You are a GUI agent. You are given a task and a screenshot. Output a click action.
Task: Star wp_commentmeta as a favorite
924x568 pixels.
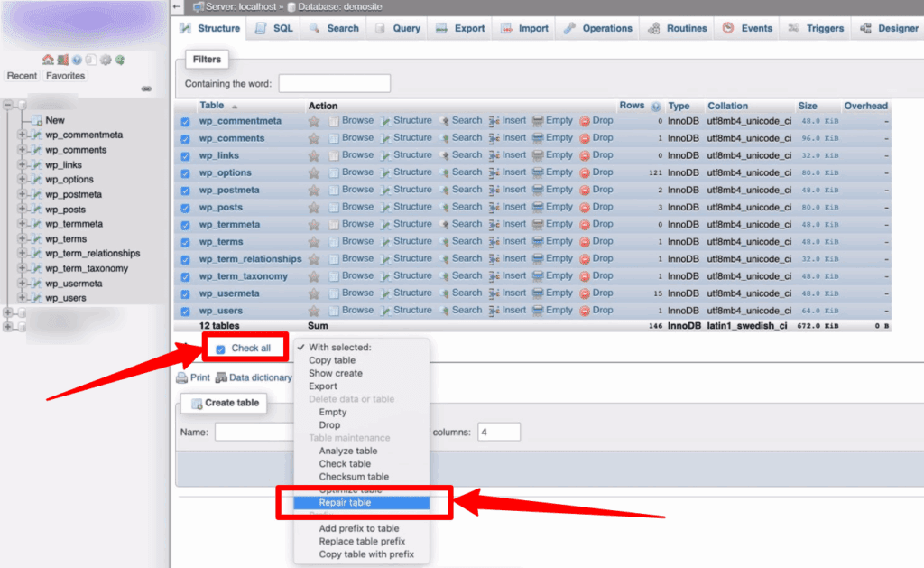click(x=314, y=122)
